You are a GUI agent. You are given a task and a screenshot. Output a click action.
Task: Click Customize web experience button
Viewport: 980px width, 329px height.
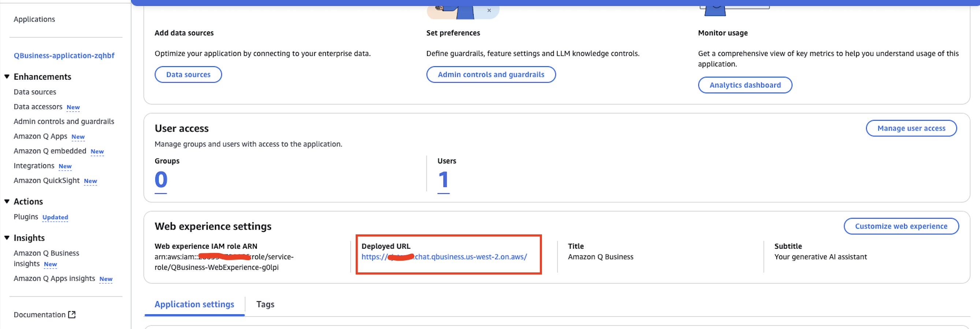901,226
